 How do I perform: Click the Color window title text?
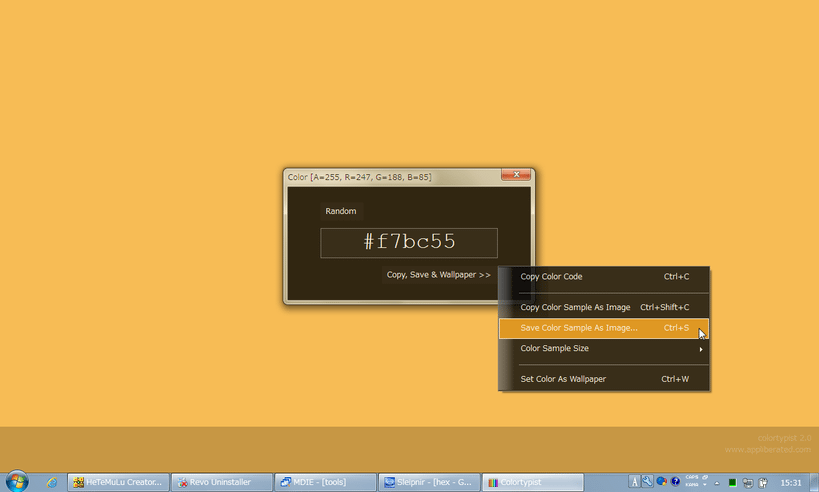[x=359, y=177]
